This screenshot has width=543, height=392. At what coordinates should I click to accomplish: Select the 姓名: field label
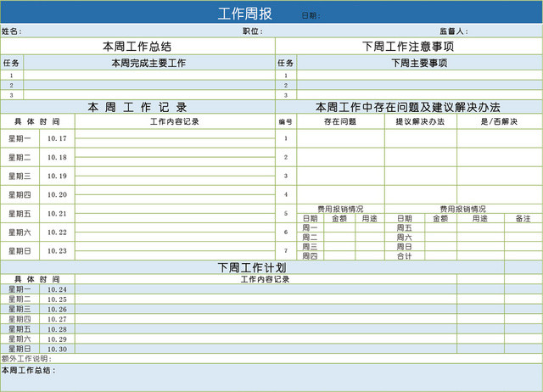tap(11, 31)
